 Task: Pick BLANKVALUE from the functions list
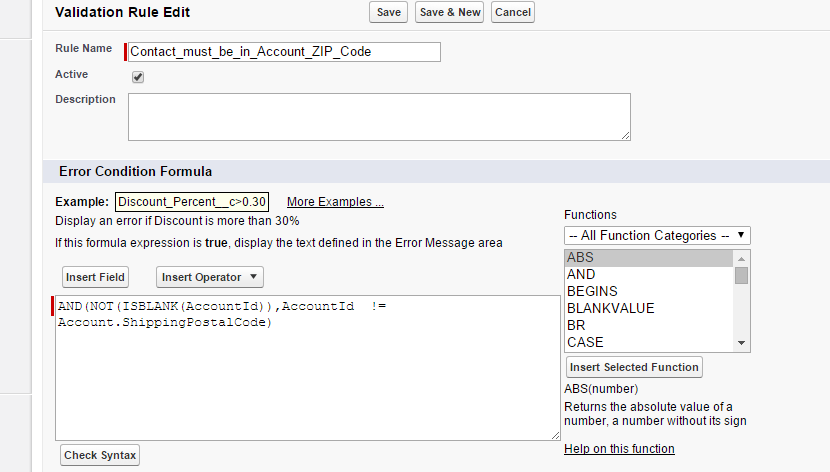point(650,309)
